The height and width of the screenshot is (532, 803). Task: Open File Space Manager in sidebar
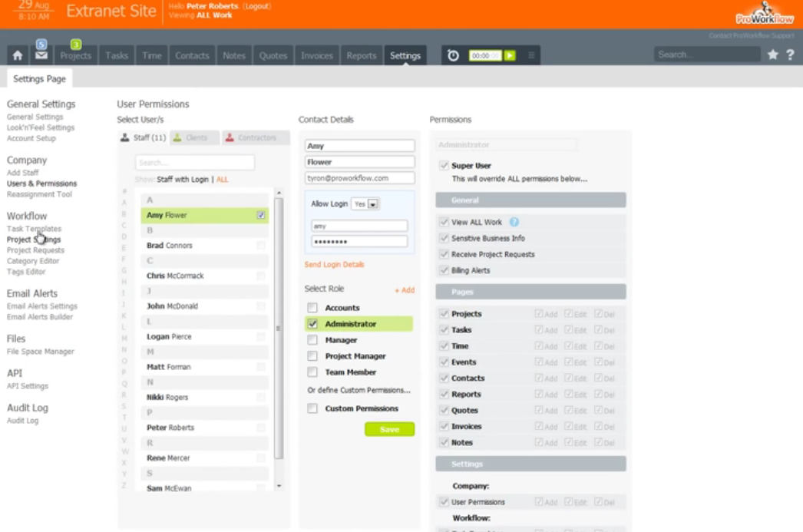tap(41, 352)
